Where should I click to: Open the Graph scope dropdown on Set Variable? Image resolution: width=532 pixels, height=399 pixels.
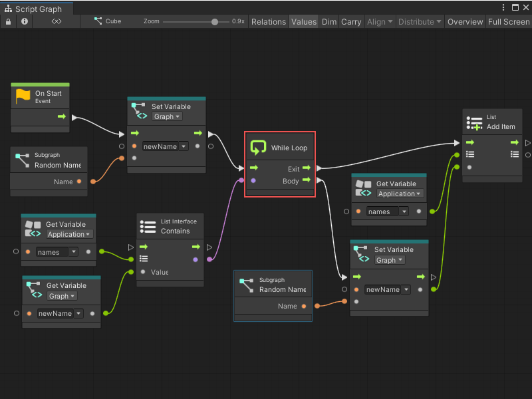pos(166,116)
